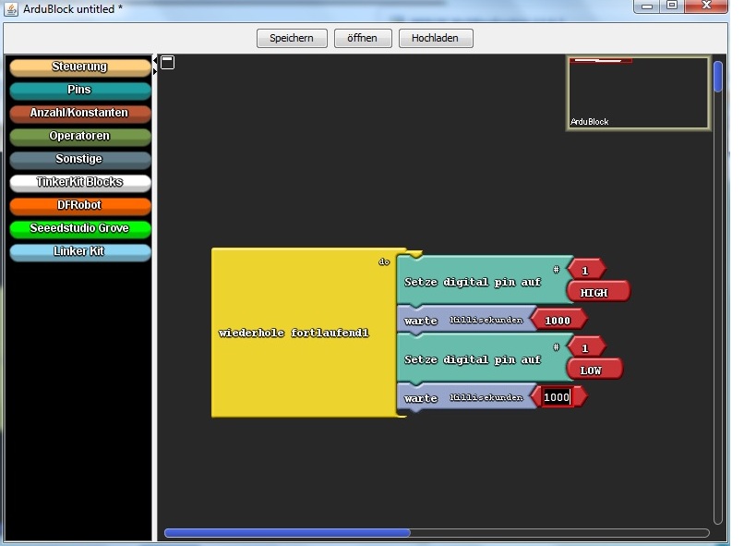Image resolution: width=756 pixels, height=546 pixels.
Task: Click the Speichern button
Action: tap(292, 38)
